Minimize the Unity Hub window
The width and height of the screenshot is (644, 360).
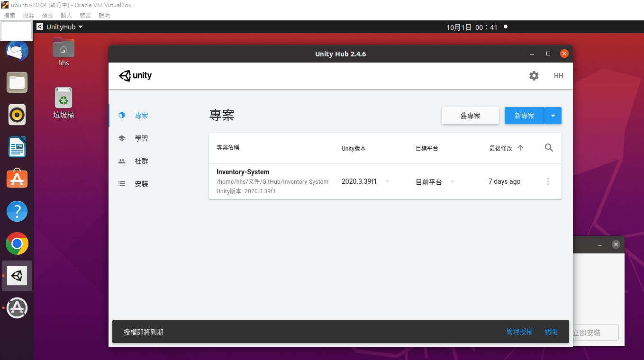point(533,54)
